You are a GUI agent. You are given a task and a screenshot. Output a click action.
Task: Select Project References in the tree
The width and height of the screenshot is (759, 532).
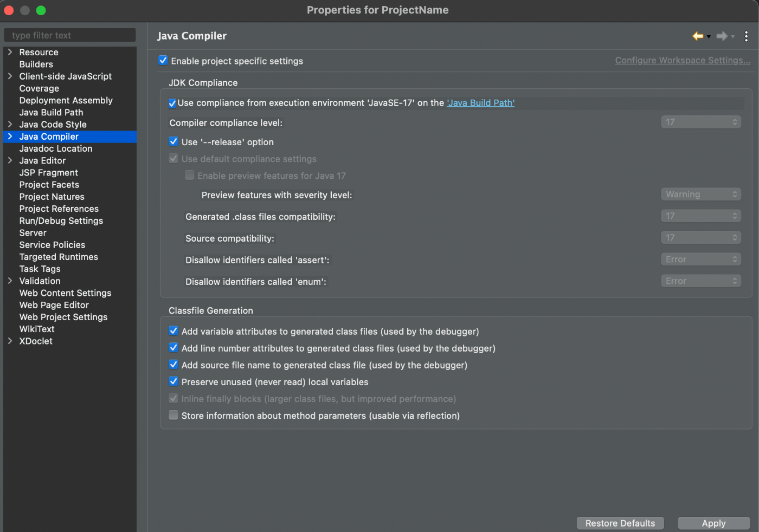pyautogui.click(x=59, y=209)
